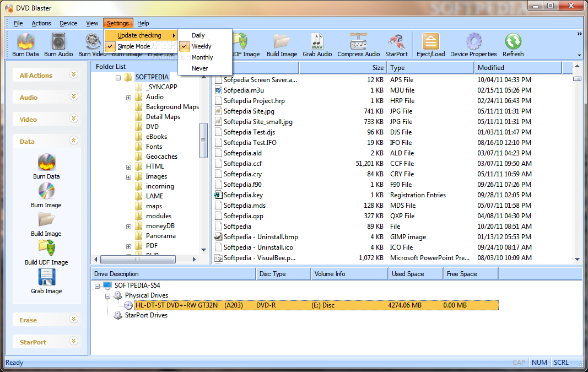The image size is (588, 372).
Task: Open File menu
Action: point(18,23)
